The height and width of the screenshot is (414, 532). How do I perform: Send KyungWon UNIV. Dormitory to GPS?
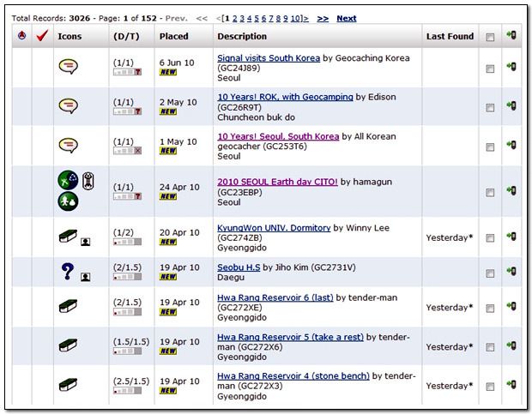pos(511,236)
